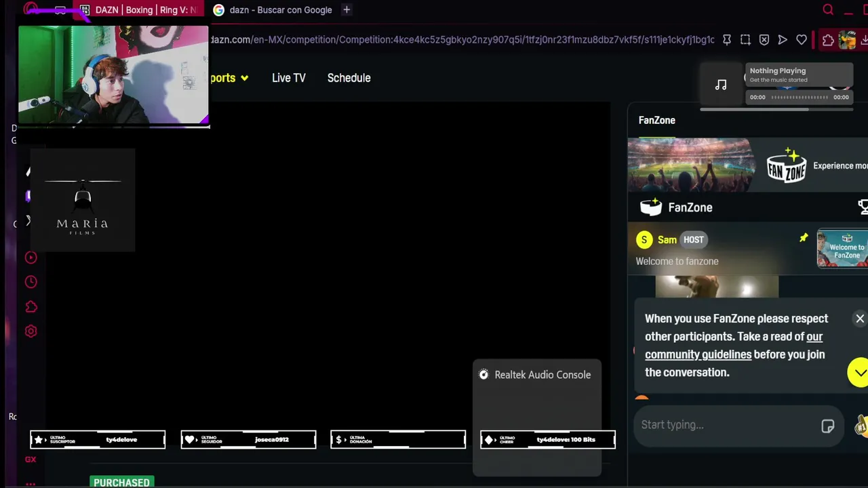
Task: Click the yellow pin icon on Sam's message
Action: coord(804,238)
